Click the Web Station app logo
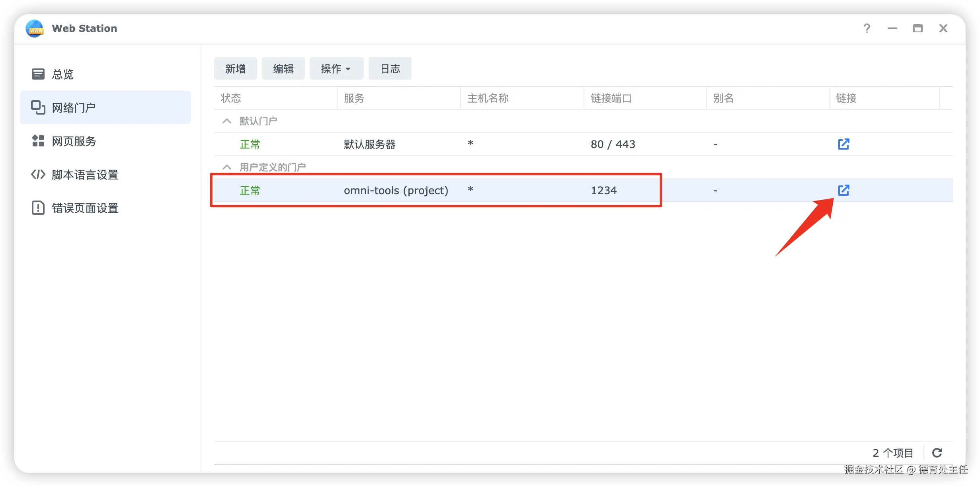Screen dimensions: 980x487 pos(35,28)
